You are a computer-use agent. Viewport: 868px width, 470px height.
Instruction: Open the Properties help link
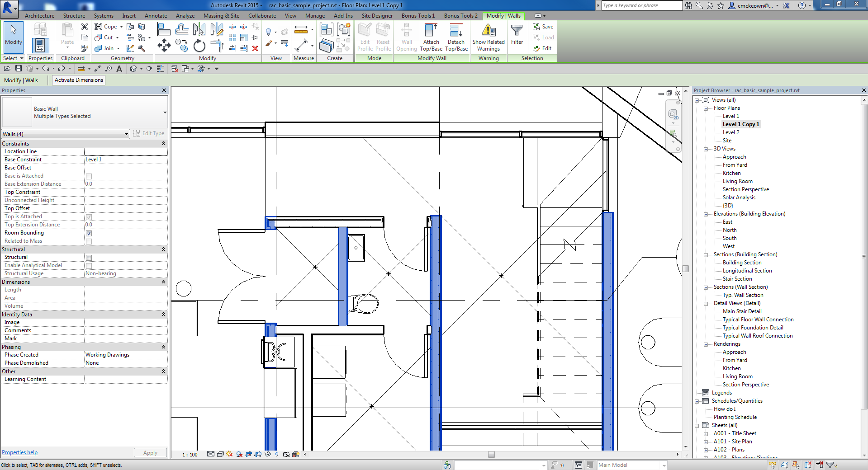pos(19,452)
